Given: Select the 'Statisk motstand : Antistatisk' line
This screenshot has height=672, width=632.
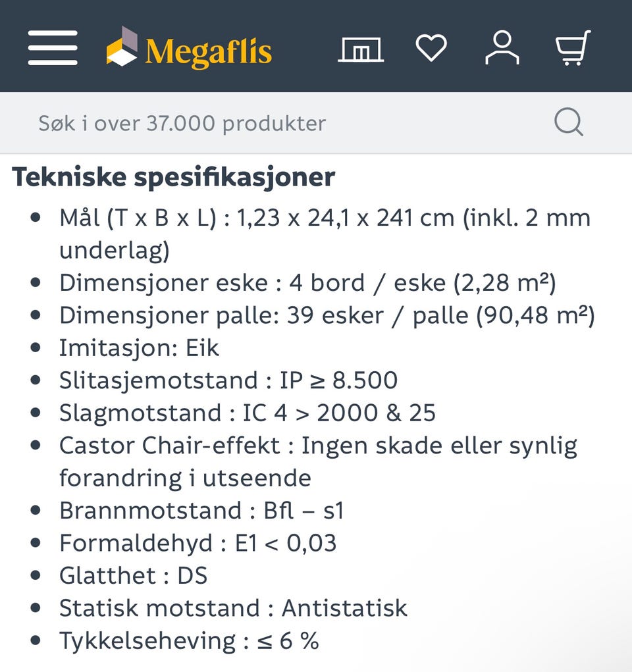Looking at the screenshot, I should tap(233, 608).
